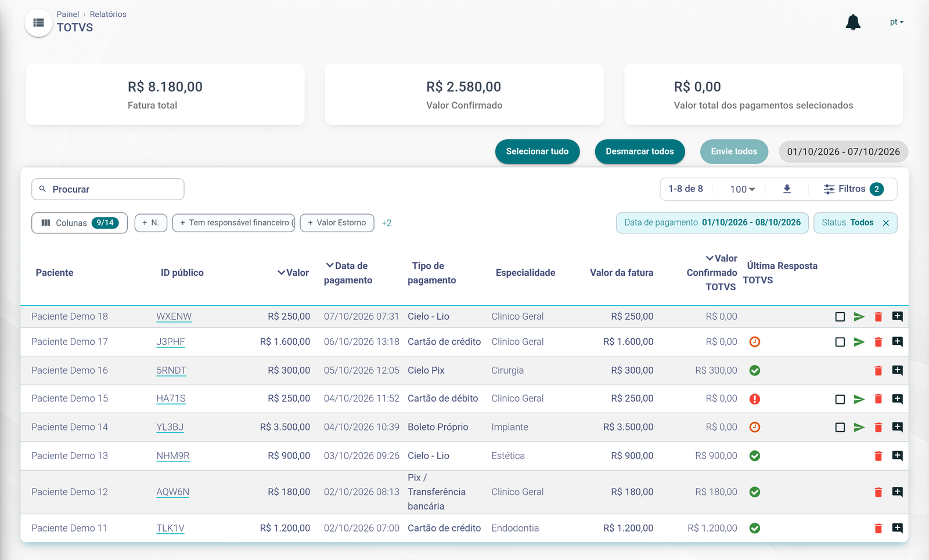The image size is (929, 560).
Task: Sort by Valor Confirmado TOTVS column
Action: click(712, 273)
